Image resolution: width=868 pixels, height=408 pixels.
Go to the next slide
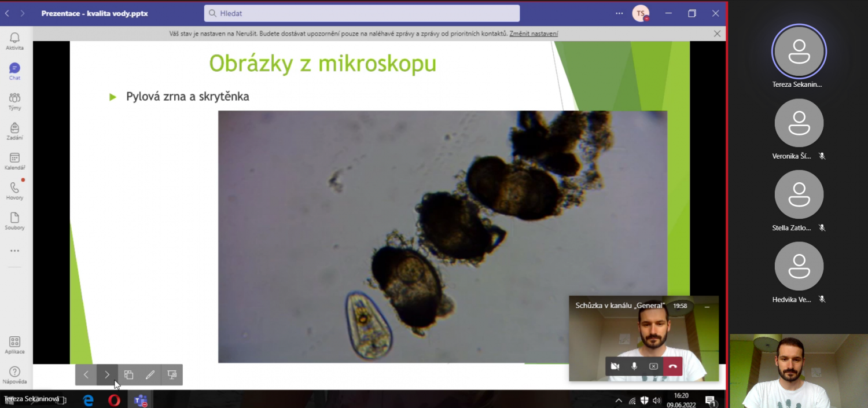coord(107,375)
